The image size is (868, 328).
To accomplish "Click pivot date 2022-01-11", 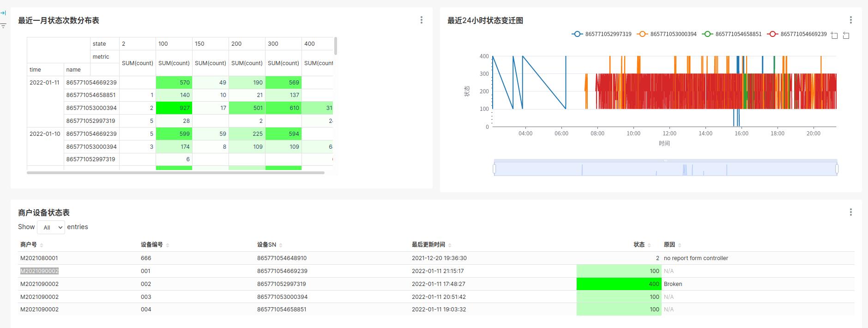I will coord(45,82).
